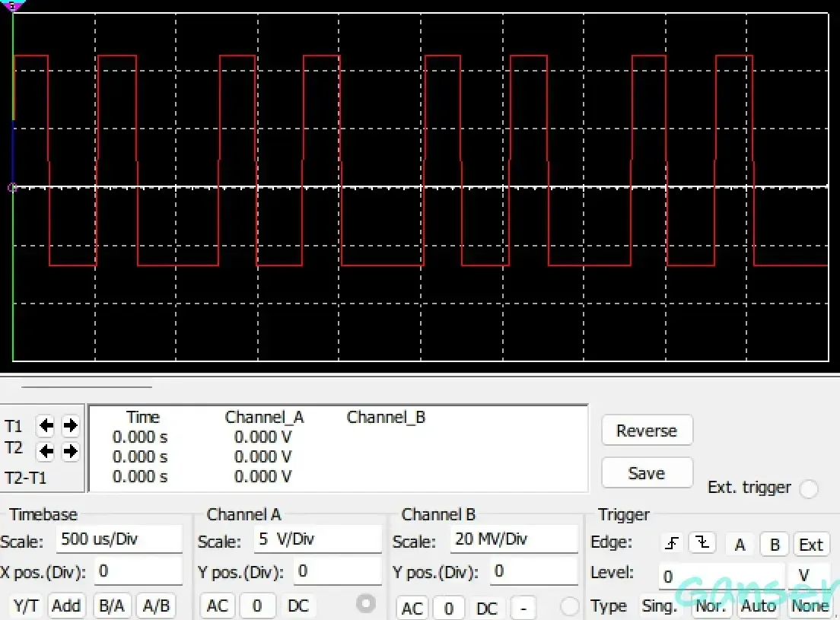Open Channel B Scale 20 mV/Div field
This screenshot has width=840, height=620.
513,539
